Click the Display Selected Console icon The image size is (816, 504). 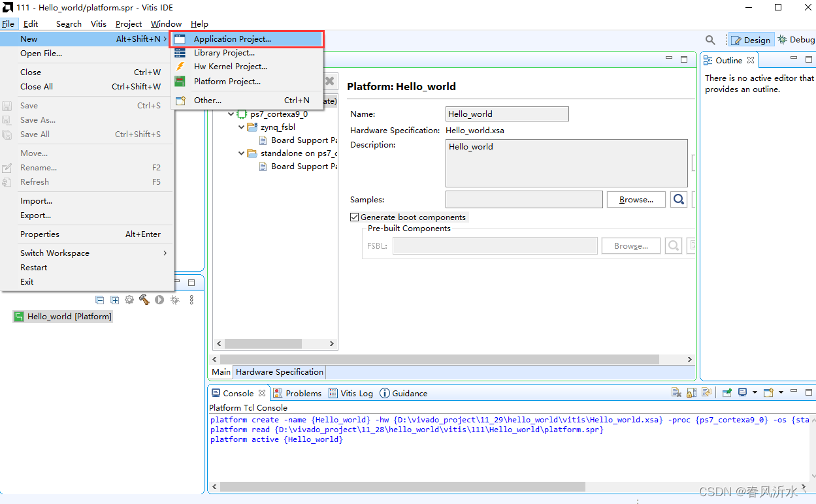743,392
